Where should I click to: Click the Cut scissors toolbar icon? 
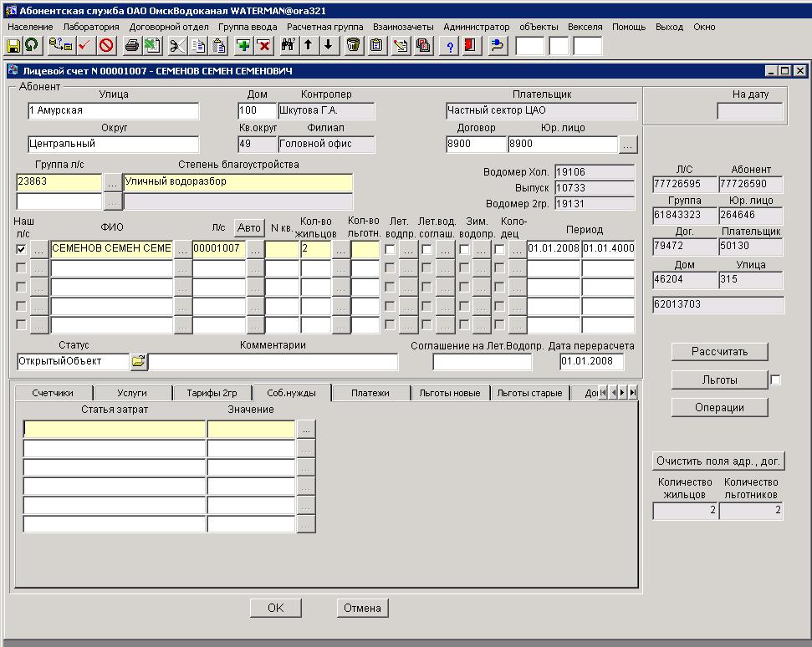(177, 45)
